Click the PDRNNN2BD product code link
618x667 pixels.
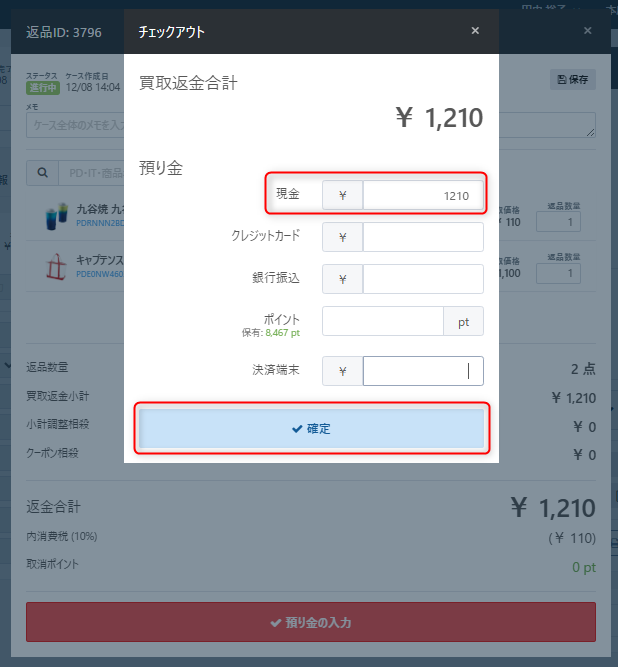coord(100,223)
